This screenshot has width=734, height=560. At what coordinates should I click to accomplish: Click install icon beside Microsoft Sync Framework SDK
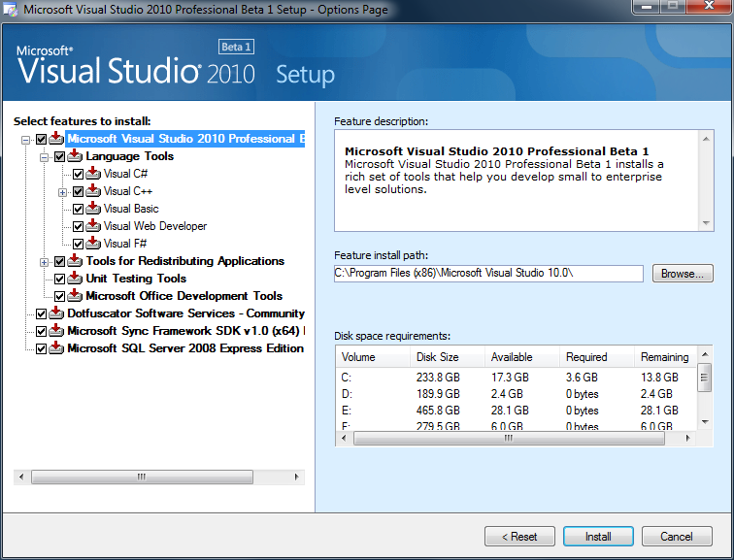[x=56, y=330]
